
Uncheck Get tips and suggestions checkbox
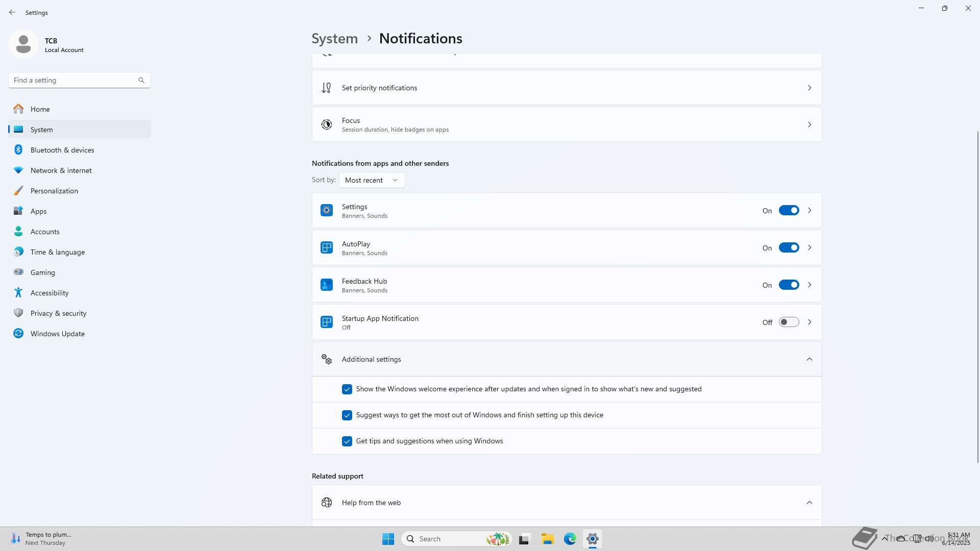(x=347, y=441)
